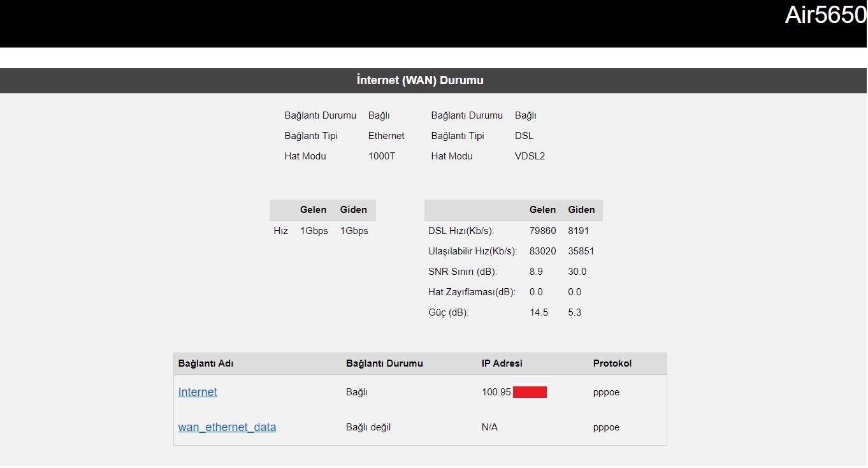Image resolution: width=868 pixels, height=468 pixels.
Task: Click the Hat Zayıflaması(dB) label
Action: pos(472,292)
